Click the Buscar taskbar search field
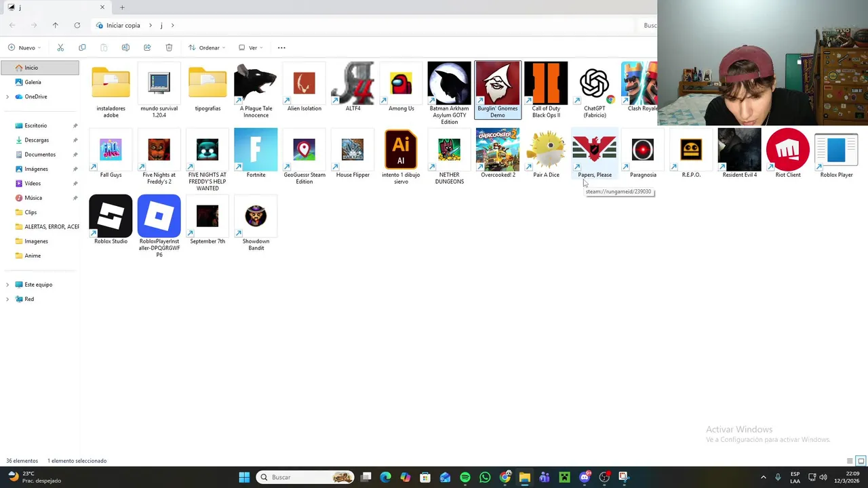Screen dimensions: 868x488 pyautogui.click(x=306, y=477)
